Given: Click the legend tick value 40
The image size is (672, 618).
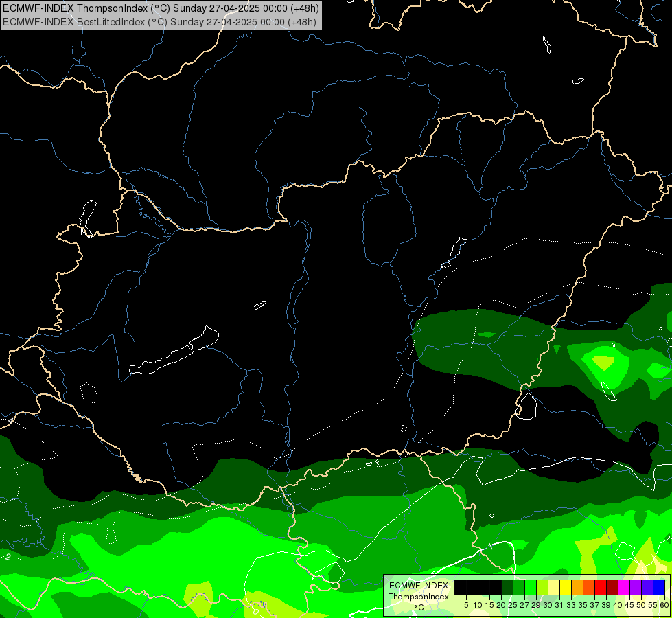Looking at the screenshot, I should [x=618, y=605].
